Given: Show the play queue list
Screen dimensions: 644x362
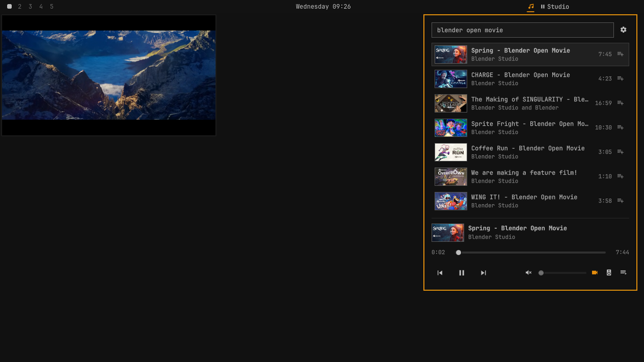Looking at the screenshot, I should (623, 273).
